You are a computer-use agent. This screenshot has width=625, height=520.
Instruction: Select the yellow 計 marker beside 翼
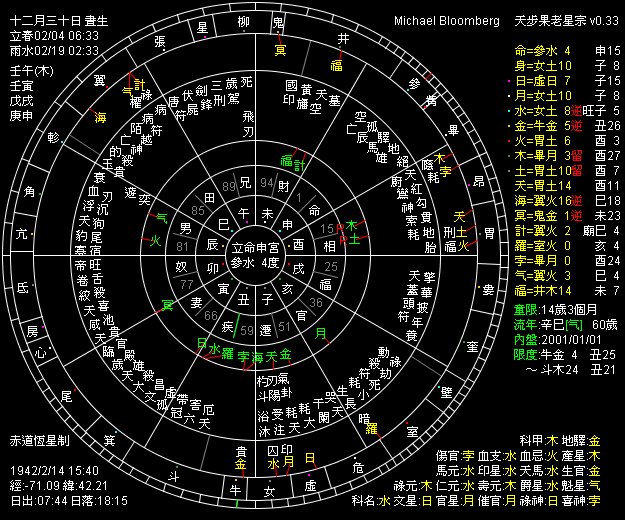coord(140,85)
